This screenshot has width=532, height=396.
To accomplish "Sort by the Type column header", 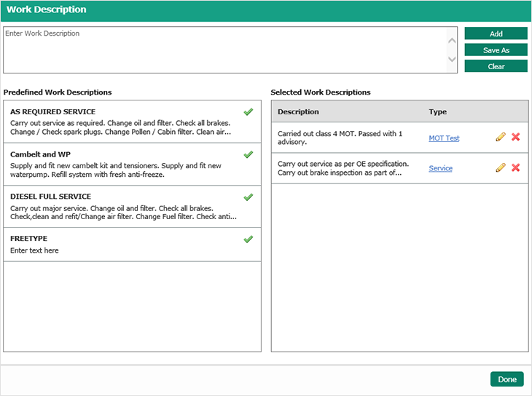I will pos(438,112).
